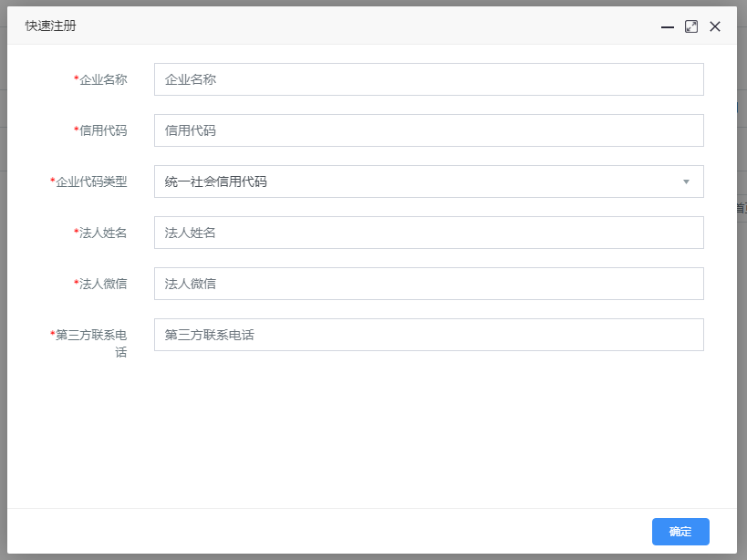Image resolution: width=747 pixels, height=560 pixels.
Task: Click the 法人微信 field label
Action: tap(100, 284)
